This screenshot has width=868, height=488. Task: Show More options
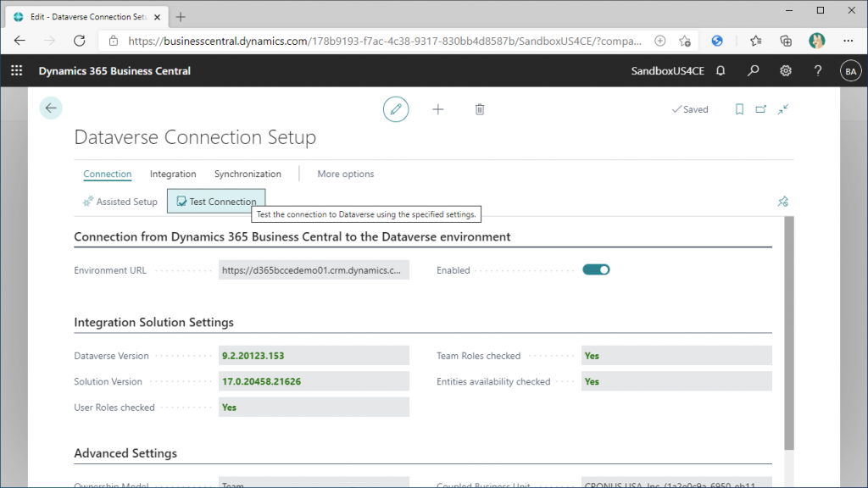[x=346, y=174]
